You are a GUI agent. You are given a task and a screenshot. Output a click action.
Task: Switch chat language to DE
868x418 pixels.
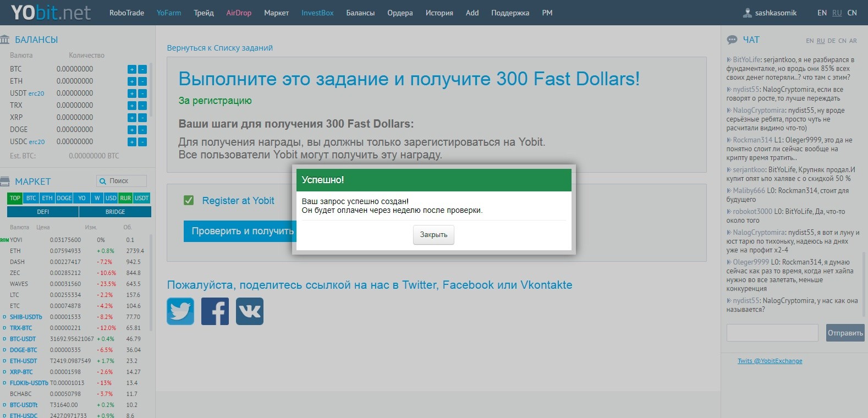coord(831,41)
